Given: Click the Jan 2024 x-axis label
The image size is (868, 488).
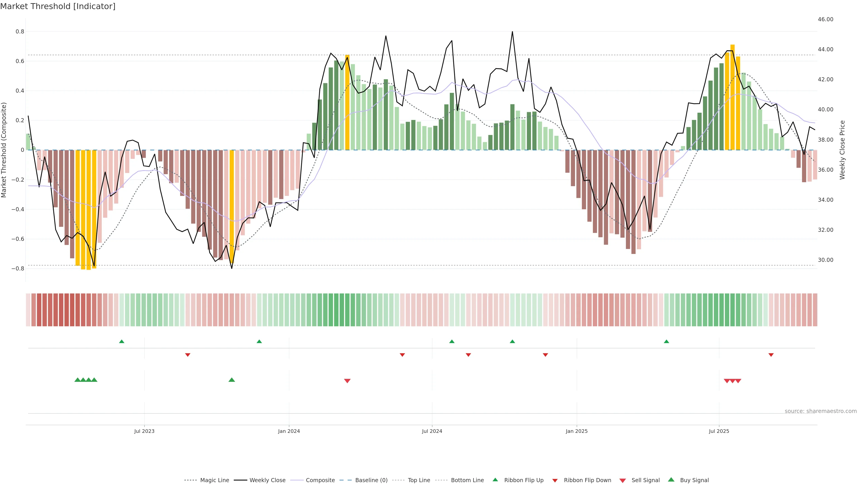Looking at the screenshot, I should pyautogui.click(x=289, y=431).
